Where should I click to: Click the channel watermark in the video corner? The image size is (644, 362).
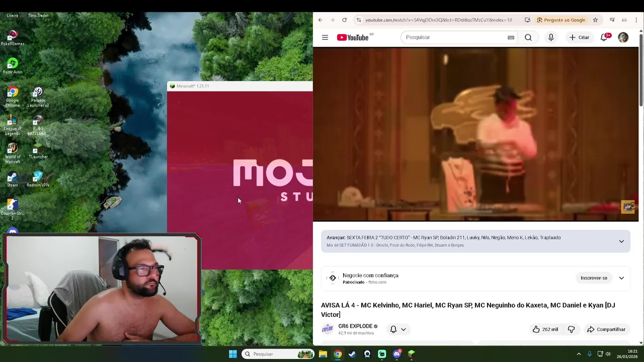[628, 207]
